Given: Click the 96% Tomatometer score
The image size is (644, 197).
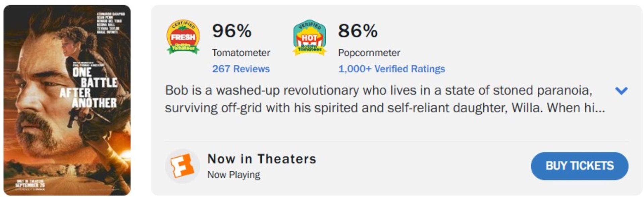Looking at the screenshot, I should click(x=232, y=31).
